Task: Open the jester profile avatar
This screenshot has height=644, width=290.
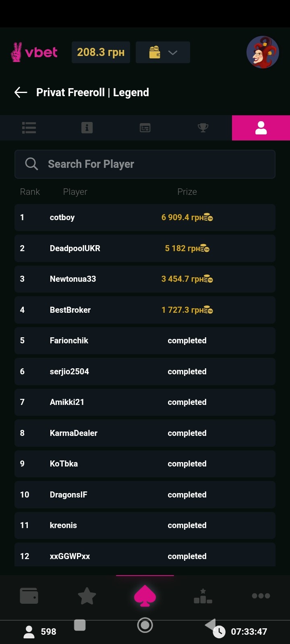Action: click(x=263, y=52)
